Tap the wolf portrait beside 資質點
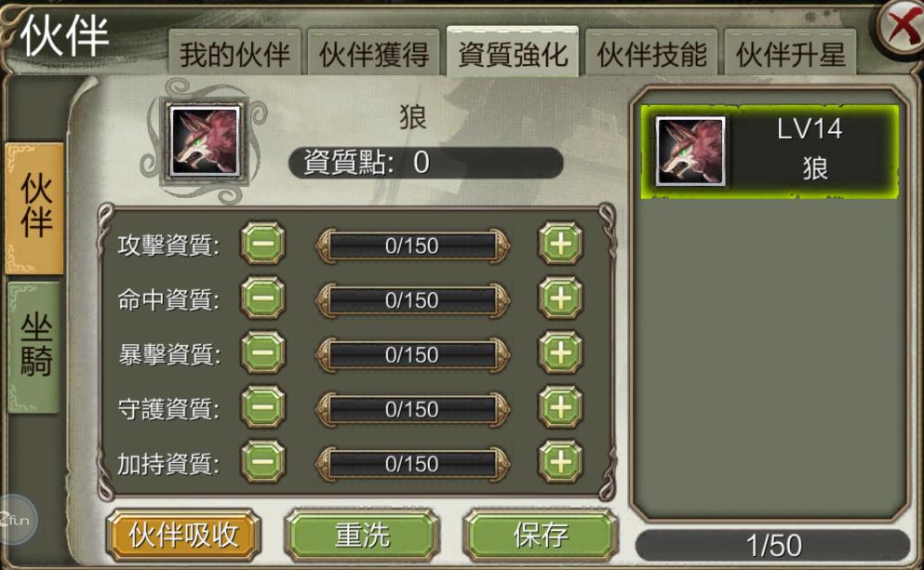Viewport: 924px width, 570px height. (205, 140)
